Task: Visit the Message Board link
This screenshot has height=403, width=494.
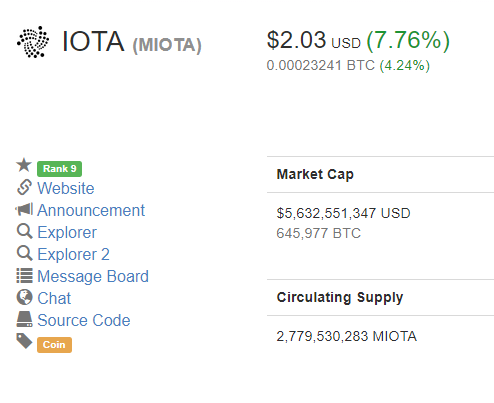Action: [x=93, y=276]
